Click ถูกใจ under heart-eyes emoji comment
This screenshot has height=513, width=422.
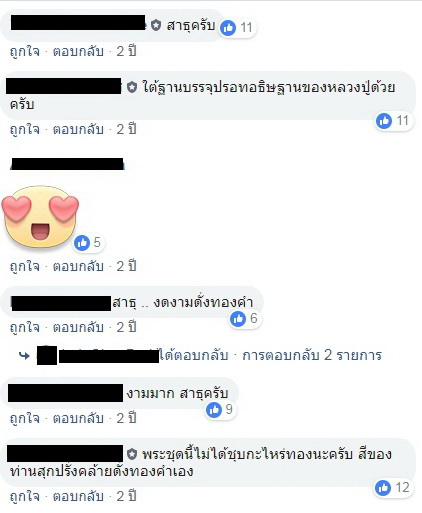pos(25,267)
